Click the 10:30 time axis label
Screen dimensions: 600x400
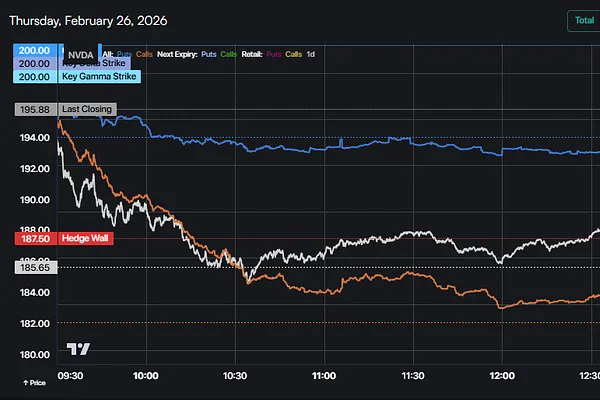[234, 375]
